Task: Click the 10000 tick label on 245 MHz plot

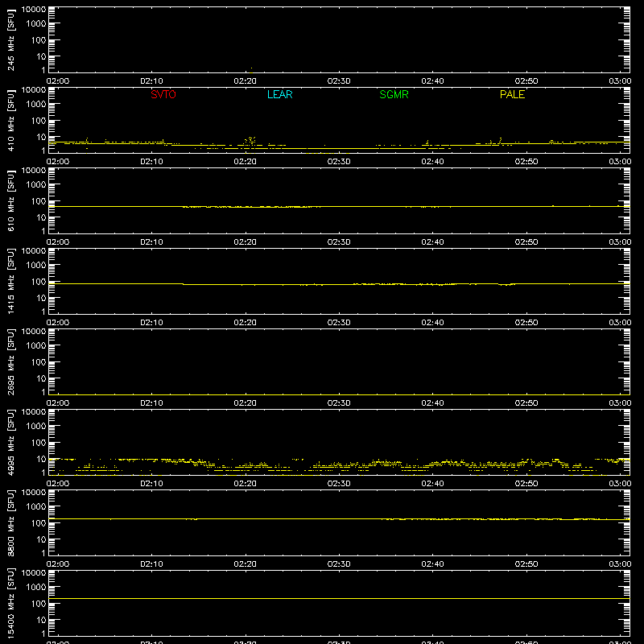Action: 34,10
